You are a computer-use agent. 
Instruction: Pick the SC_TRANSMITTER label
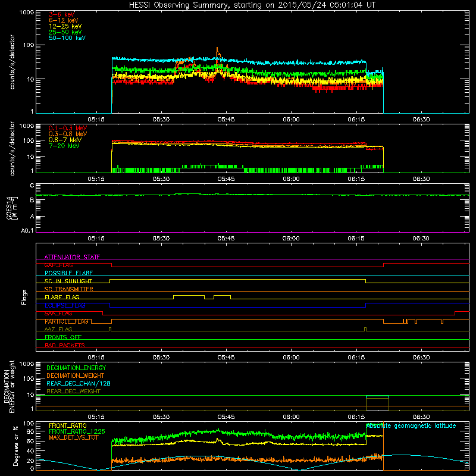69,289
